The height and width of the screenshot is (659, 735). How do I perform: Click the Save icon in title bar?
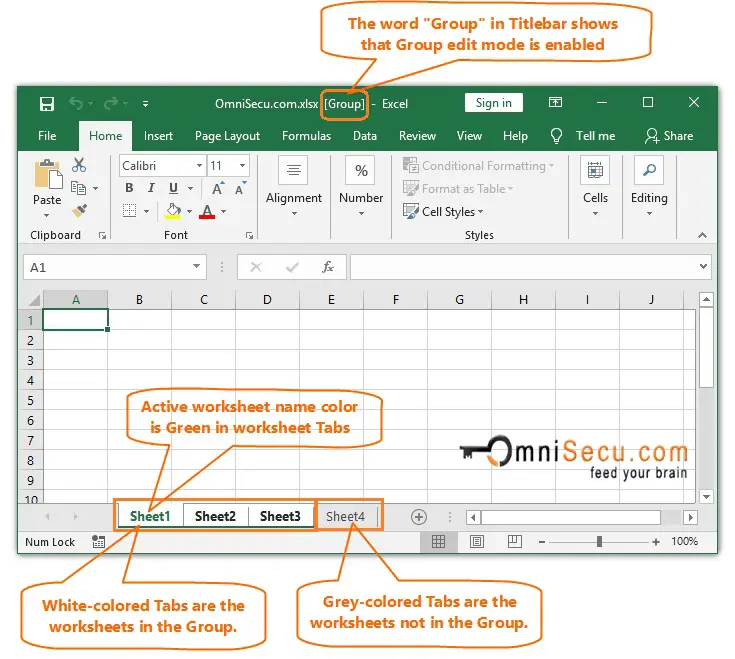point(47,104)
